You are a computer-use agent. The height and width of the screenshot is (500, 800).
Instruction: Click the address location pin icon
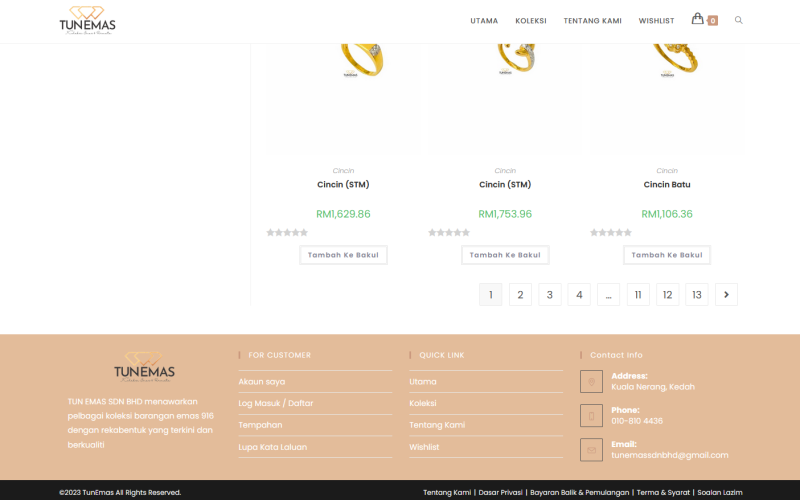(591, 382)
